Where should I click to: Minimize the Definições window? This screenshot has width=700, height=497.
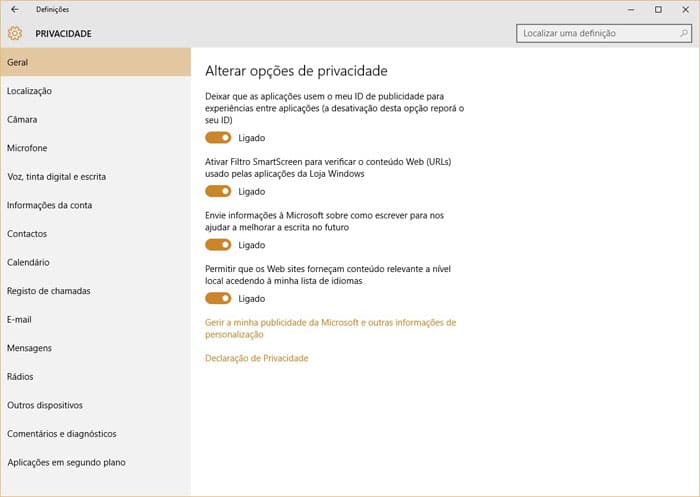point(631,9)
